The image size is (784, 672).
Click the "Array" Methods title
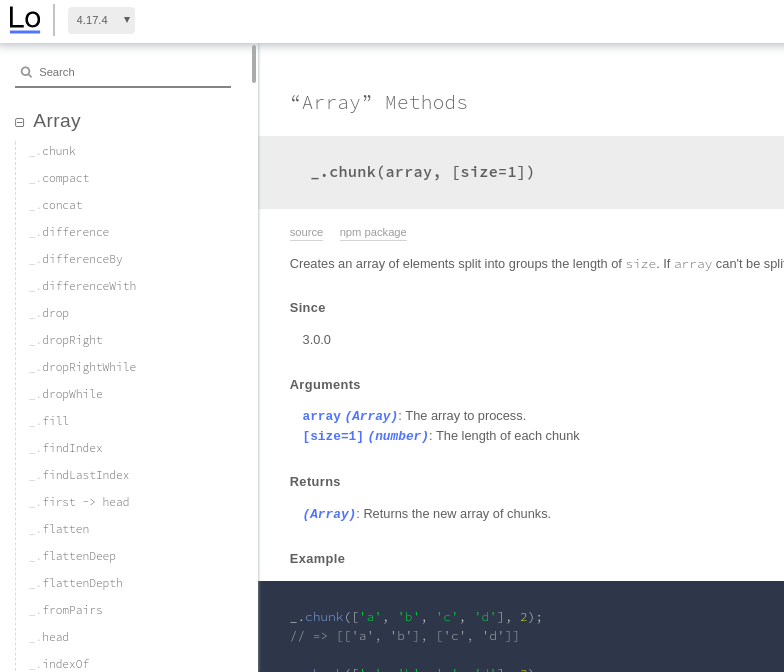pos(378,103)
